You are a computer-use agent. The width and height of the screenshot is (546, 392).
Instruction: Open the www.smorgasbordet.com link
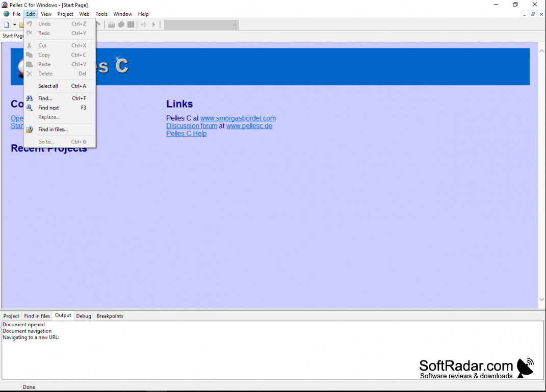[238, 118]
